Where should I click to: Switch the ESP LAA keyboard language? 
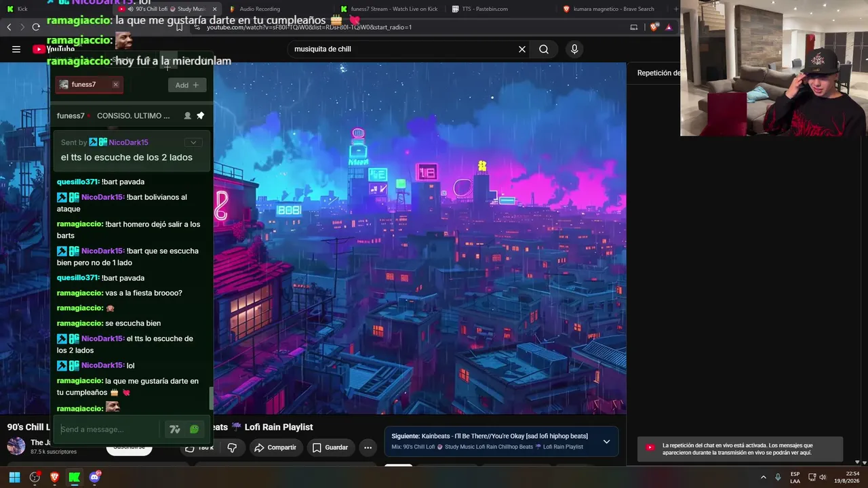(x=795, y=477)
